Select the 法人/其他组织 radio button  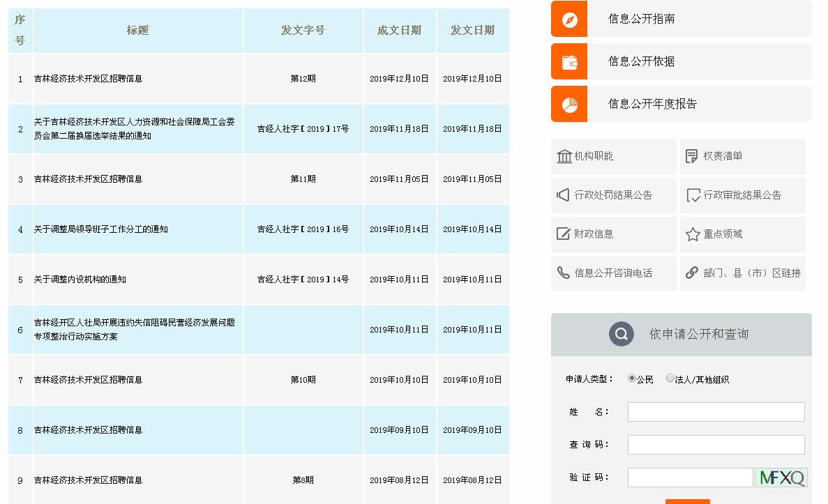670,378
